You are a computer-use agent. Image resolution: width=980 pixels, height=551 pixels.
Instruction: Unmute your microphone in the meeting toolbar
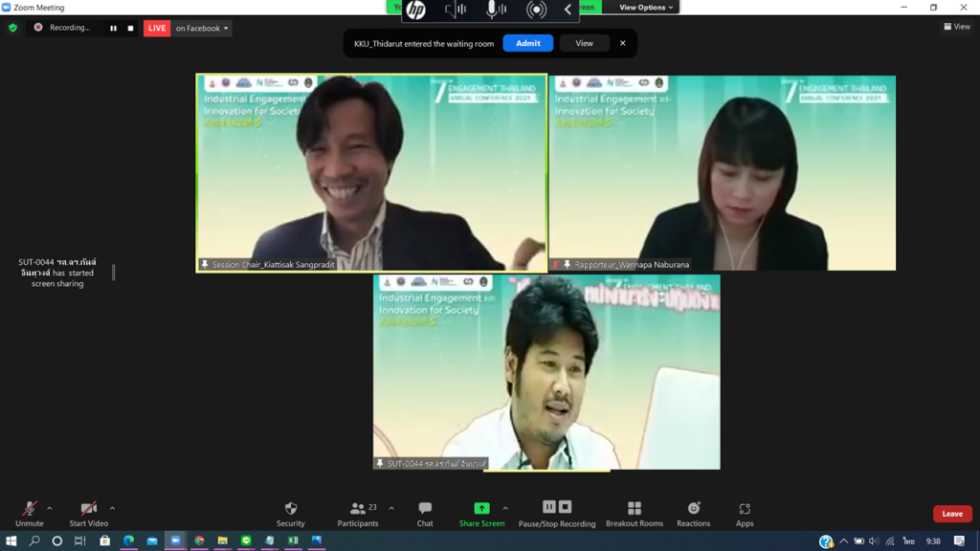(x=30, y=514)
